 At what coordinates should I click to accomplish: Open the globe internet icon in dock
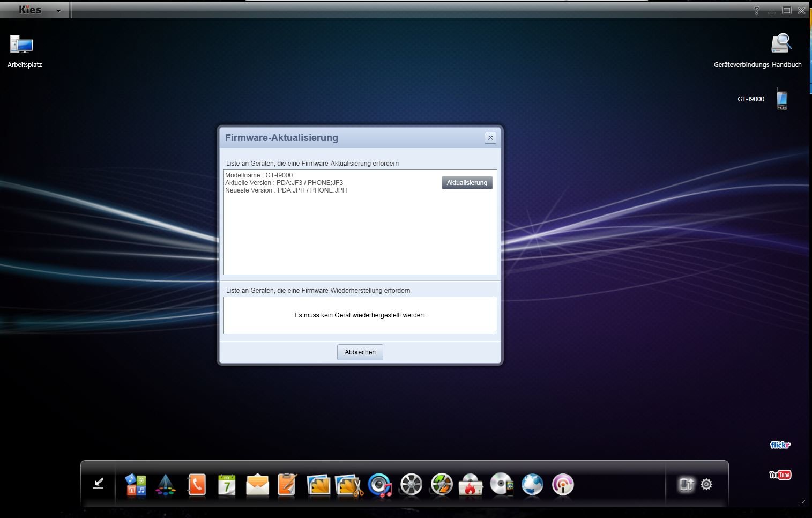(x=532, y=485)
